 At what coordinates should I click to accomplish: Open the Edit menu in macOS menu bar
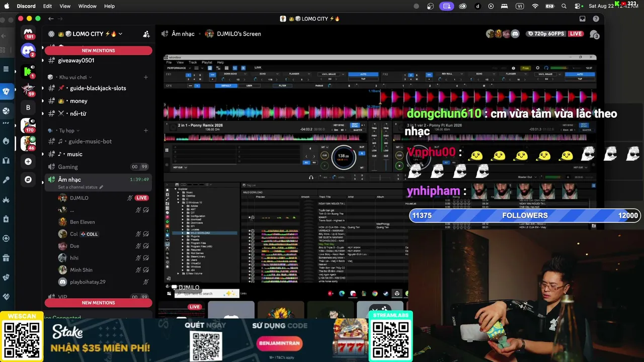coord(47,6)
